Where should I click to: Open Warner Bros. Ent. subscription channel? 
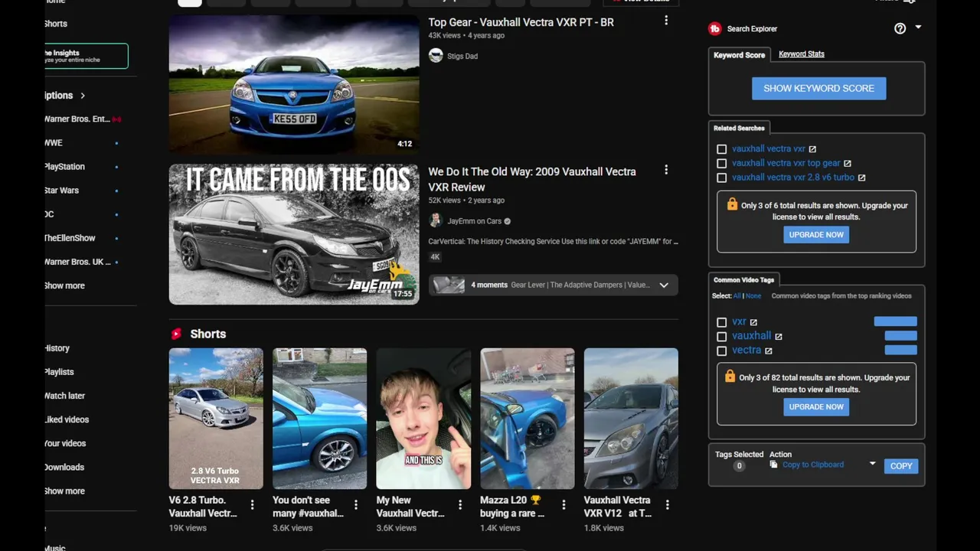pos(77,119)
